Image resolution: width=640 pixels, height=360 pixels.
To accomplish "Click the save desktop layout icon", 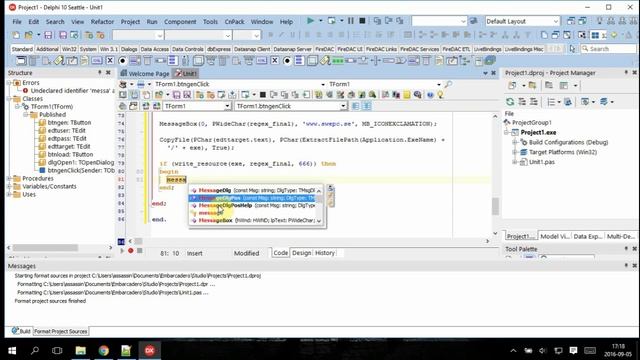I will (571, 21).
